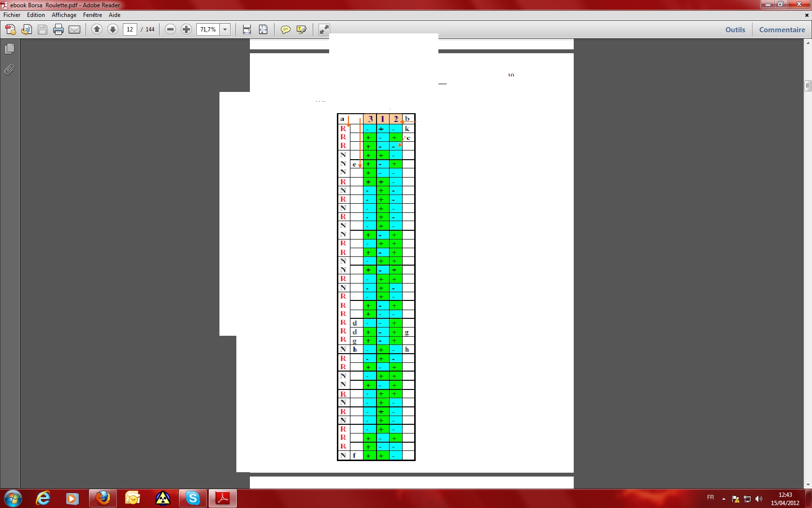
Task: Toggle fit one full page view
Action: click(x=263, y=30)
